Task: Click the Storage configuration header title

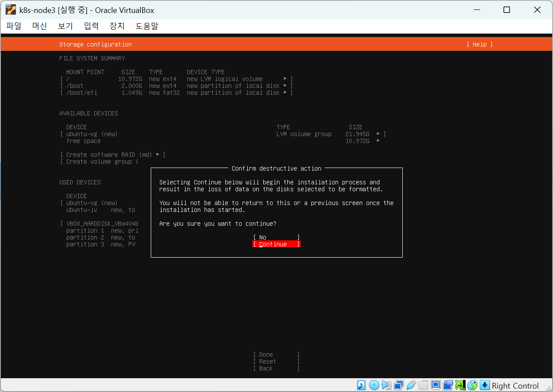Action: point(96,44)
